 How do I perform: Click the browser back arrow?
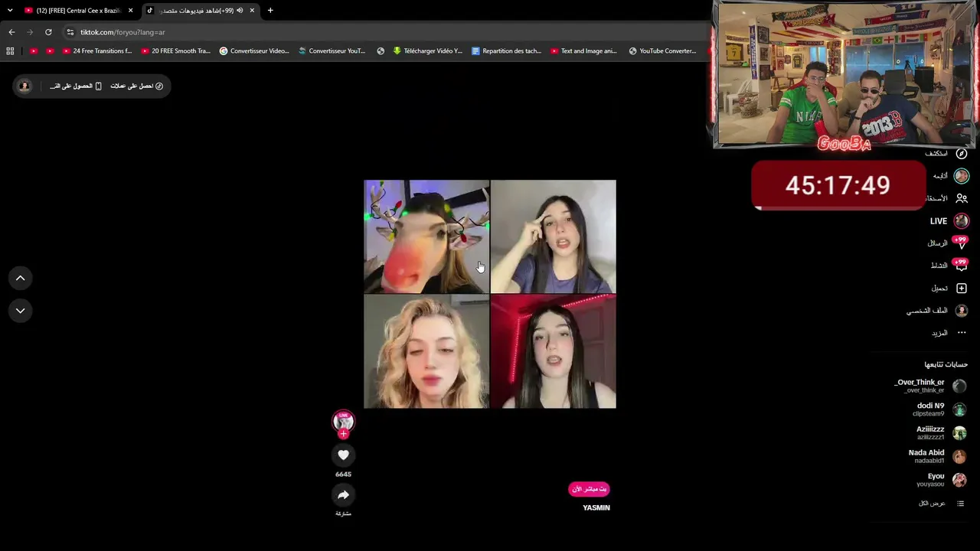click(11, 32)
